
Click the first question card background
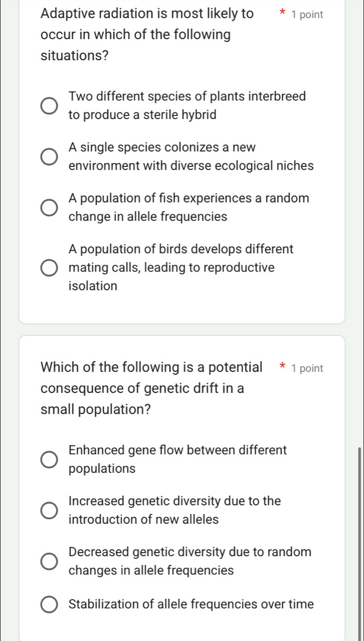(182, 307)
